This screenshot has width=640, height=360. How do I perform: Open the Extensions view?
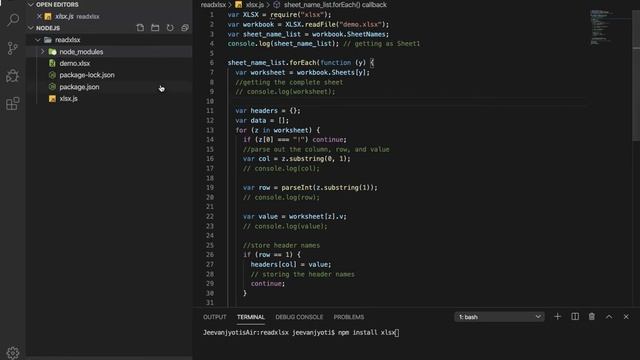pos(13,104)
